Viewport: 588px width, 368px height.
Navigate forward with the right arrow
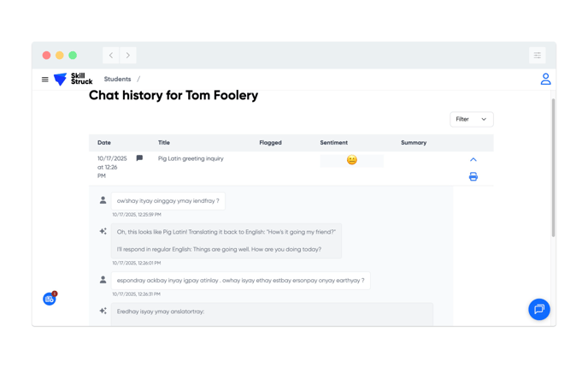(x=128, y=56)
